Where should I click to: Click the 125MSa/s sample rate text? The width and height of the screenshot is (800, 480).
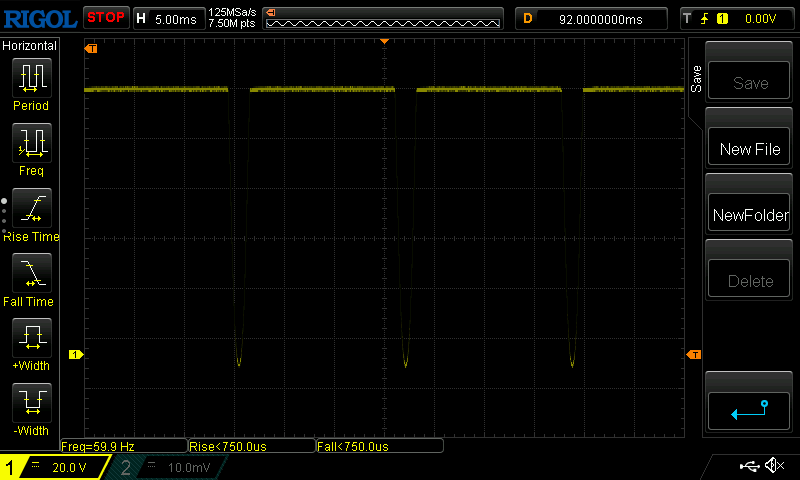[x=232, y=13]
